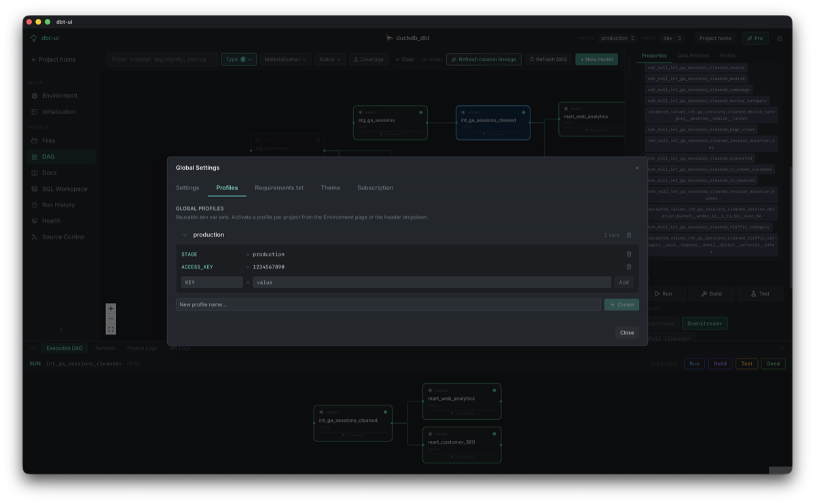Image resolution: width=815 pixels, height=504 pixels.
Task: Delete the STAGE variable row
Action: (629, 254)
